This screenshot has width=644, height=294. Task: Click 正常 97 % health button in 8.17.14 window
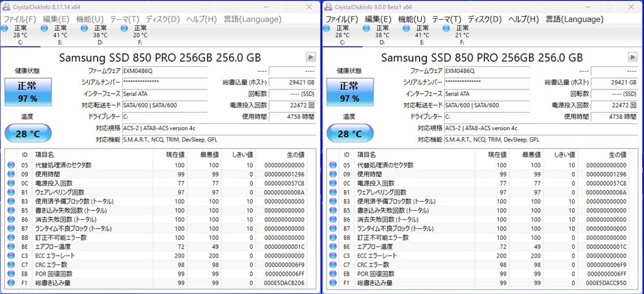click(28, 93)
